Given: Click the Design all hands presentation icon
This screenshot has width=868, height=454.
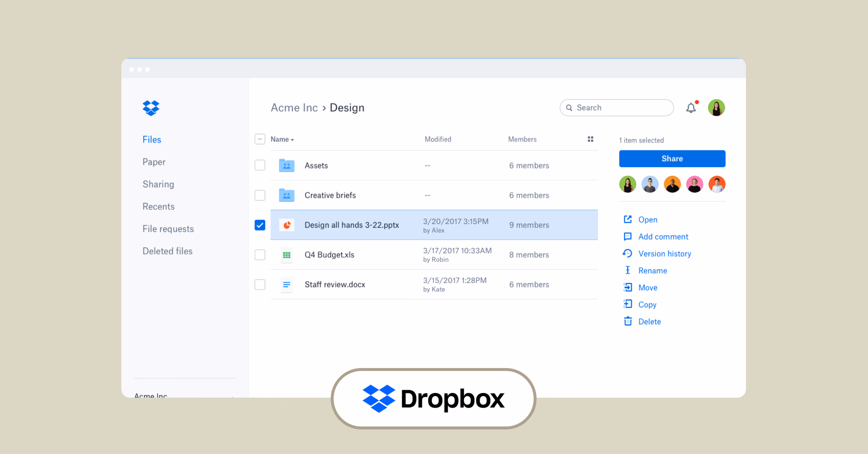Looking at the screenshot, I should [x=287, y=225].
